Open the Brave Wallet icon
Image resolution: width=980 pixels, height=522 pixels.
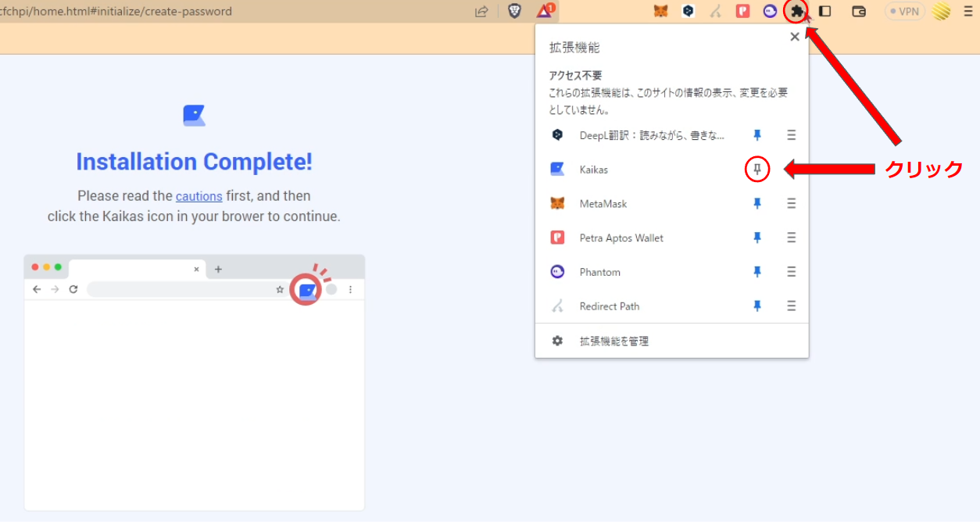(859, 12)
